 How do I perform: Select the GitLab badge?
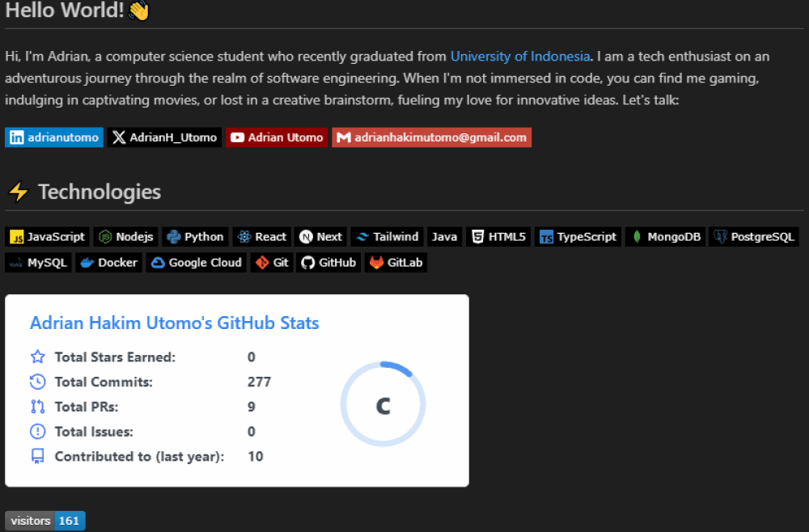point(396,263)
